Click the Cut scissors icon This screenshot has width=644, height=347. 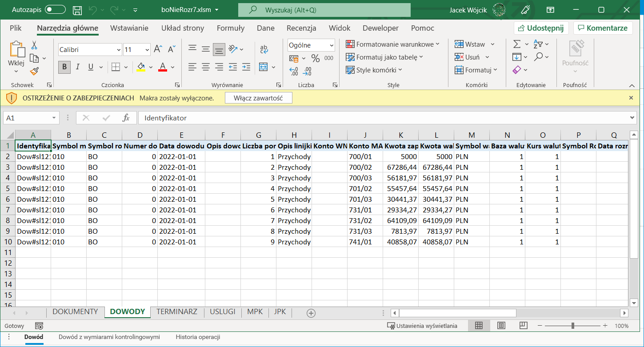[34, 45]
